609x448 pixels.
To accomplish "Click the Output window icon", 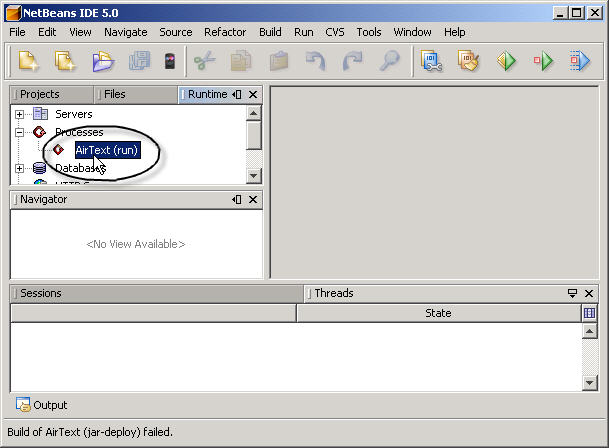I will pos(23,404).
